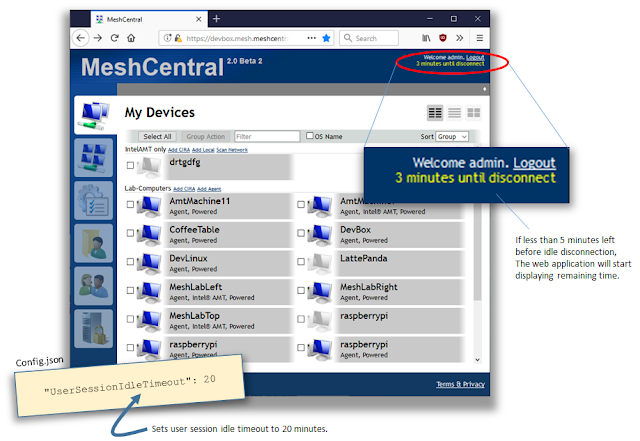Click the Select All button
This screenshot has width=640, height=441.
157,136
